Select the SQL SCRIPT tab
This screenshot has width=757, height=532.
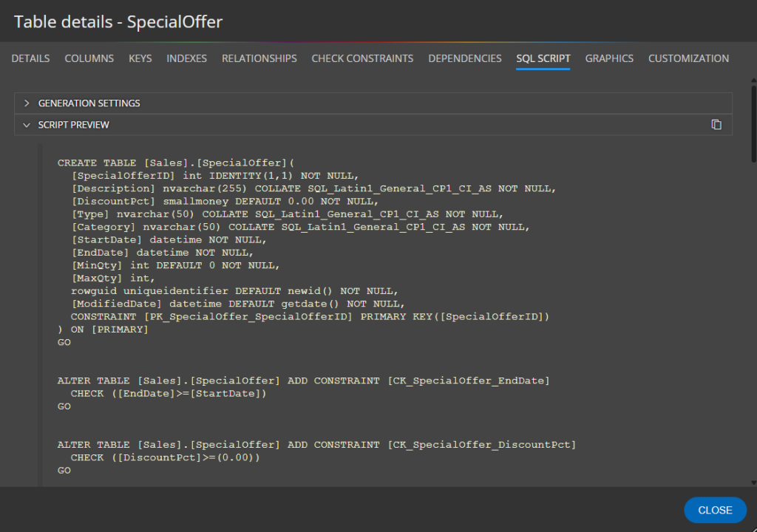point(543,58)
